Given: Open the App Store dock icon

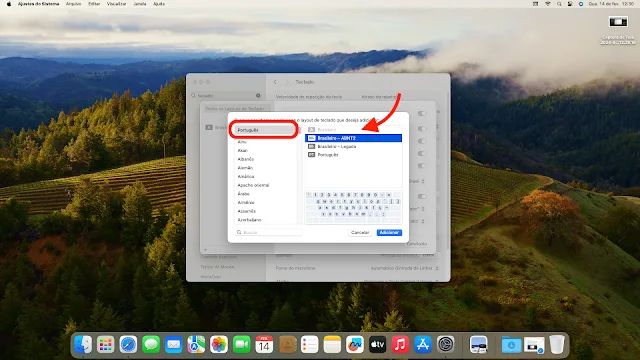Looking at the screenshot, I should click(x=423, y=344).
